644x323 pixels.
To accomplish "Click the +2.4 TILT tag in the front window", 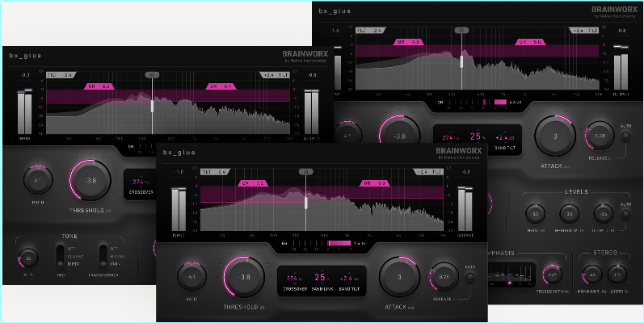I will pyautogui.click(x=428, y=171).
